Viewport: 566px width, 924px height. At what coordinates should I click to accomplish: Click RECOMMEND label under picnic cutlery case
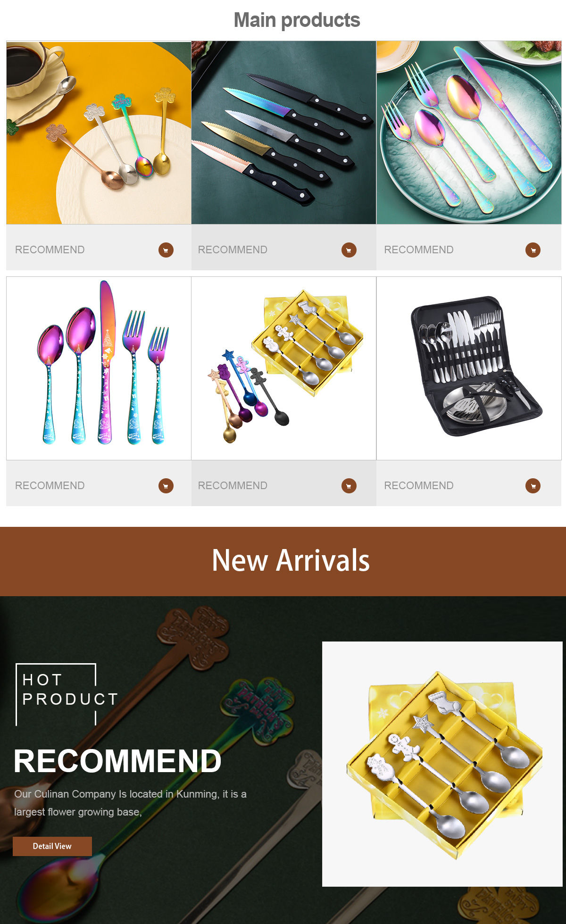419,485
